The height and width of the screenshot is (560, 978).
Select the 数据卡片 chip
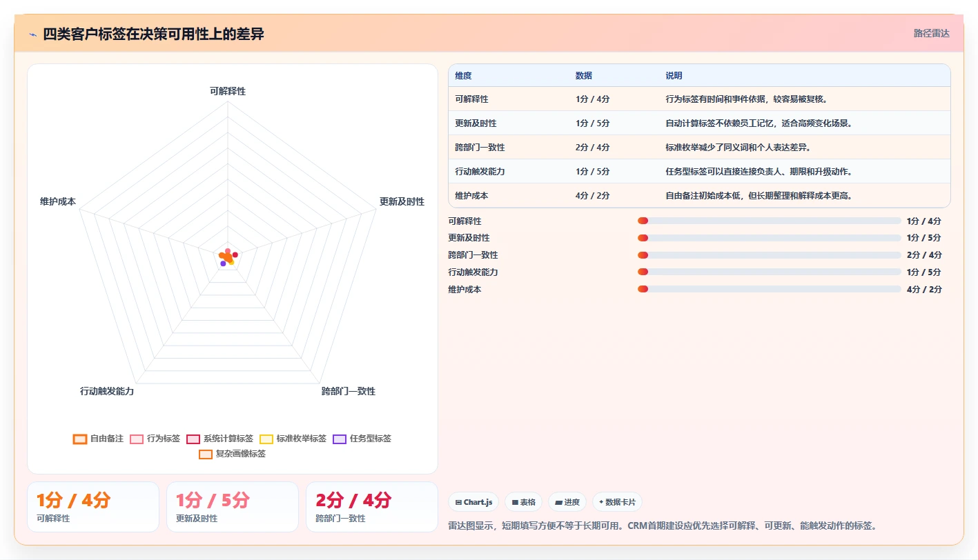pos(618,502)
